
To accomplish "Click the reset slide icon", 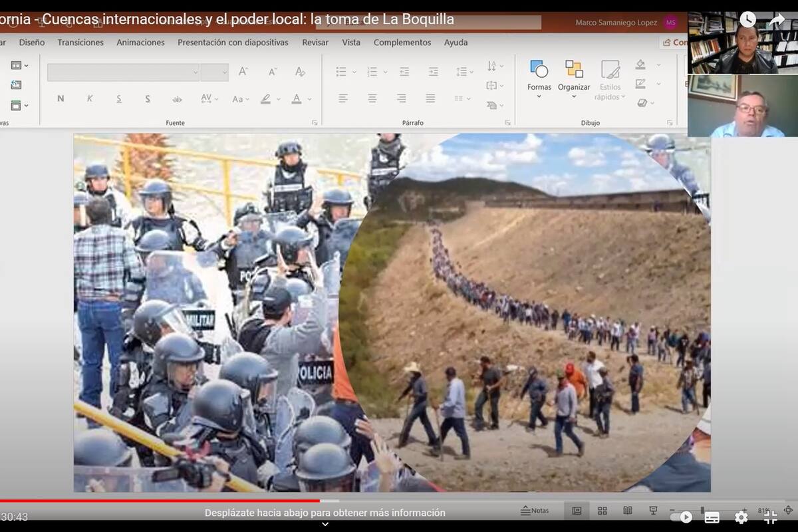I will [16, 84].
